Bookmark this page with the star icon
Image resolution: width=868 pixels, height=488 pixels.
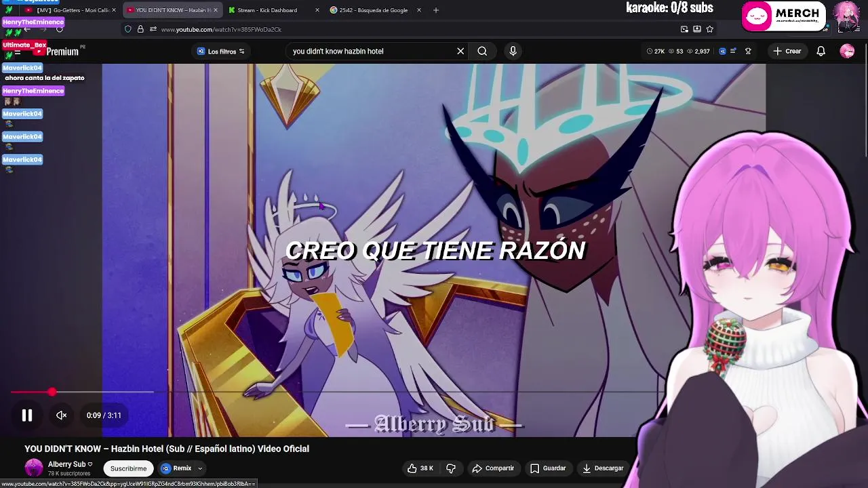710,29
